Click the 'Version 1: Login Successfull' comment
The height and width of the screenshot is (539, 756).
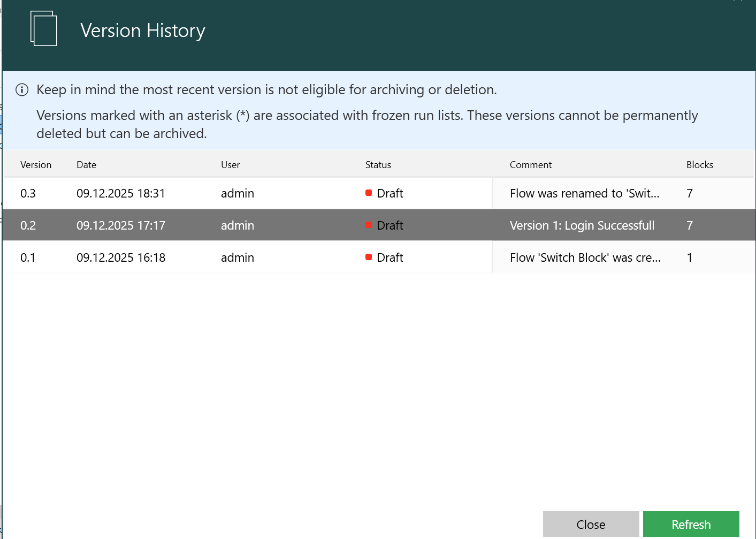click(x=582, y=225)
